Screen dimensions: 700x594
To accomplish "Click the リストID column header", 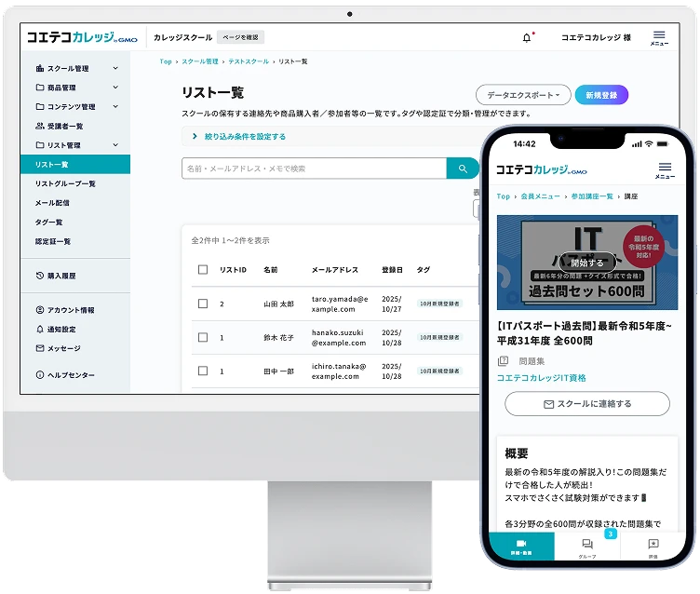I will pos(233,270).
